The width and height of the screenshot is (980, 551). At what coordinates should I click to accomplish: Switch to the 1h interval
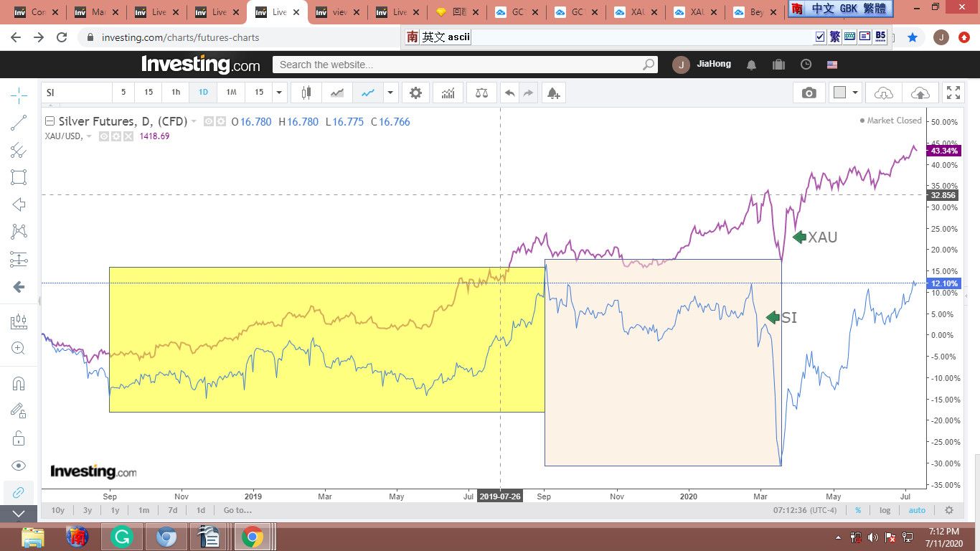tap(176, 93)
